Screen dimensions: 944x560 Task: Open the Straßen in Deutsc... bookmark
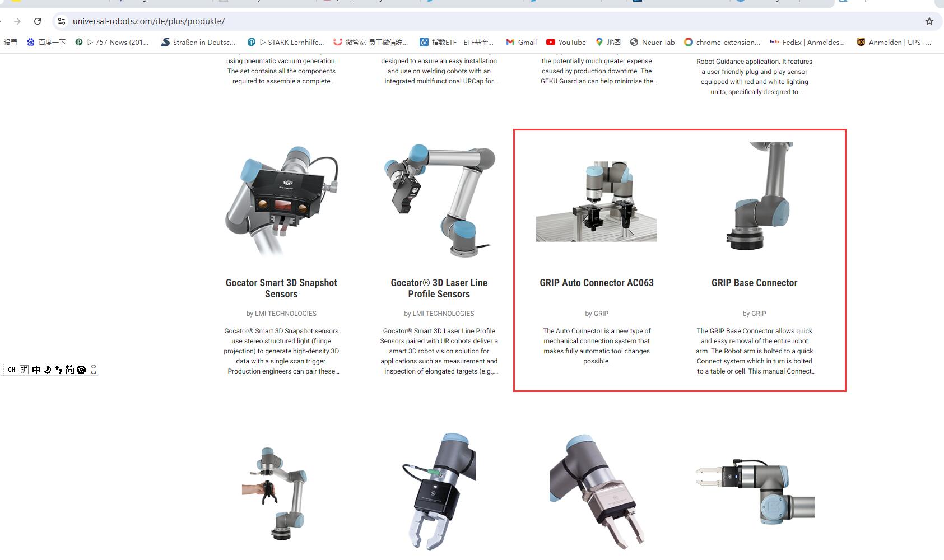(x=198, y=42)
